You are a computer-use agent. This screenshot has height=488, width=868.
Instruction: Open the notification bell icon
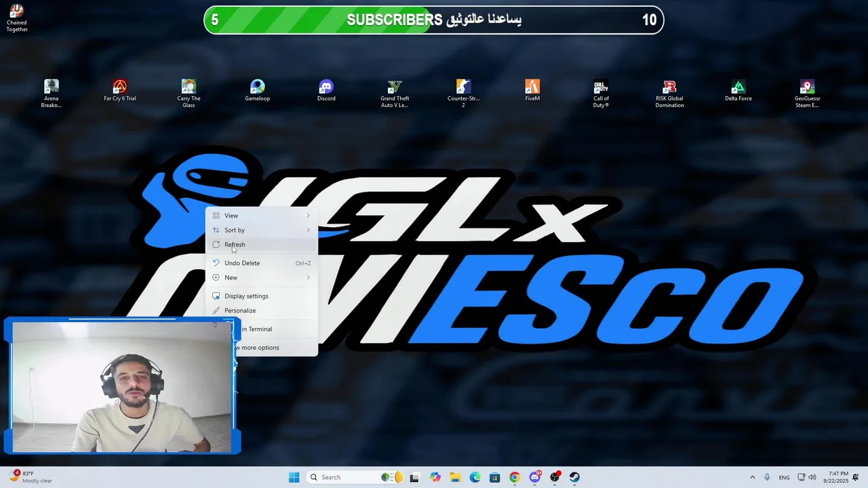click(856, 477)
